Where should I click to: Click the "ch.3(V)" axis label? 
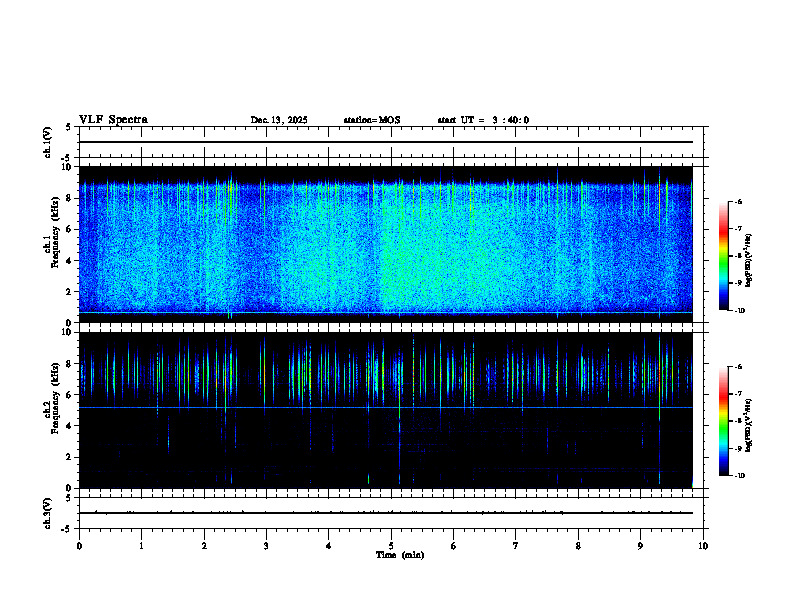click(x=47, y=513)
